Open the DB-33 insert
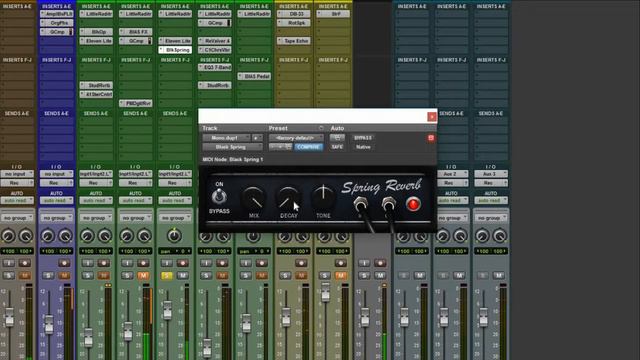 coord(294,14)
